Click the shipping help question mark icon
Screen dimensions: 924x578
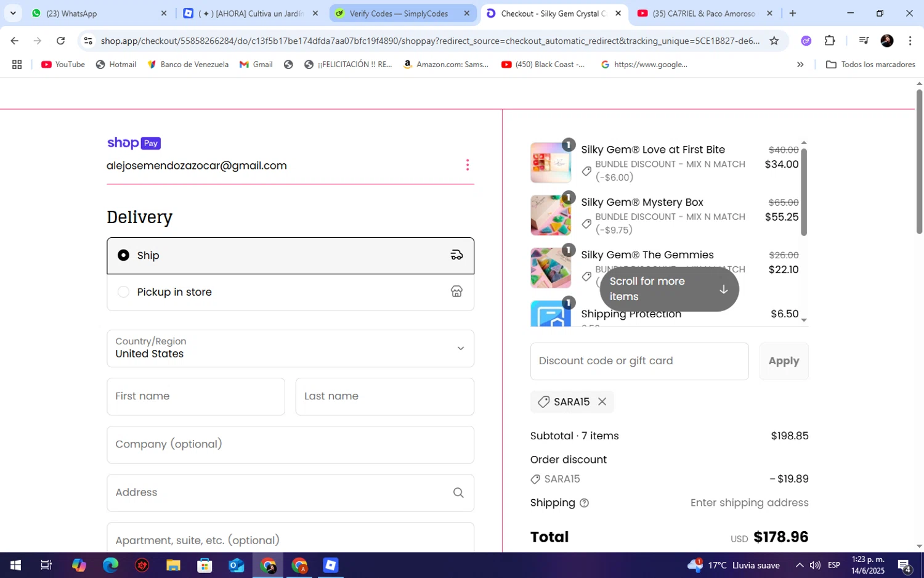(584, 503)
